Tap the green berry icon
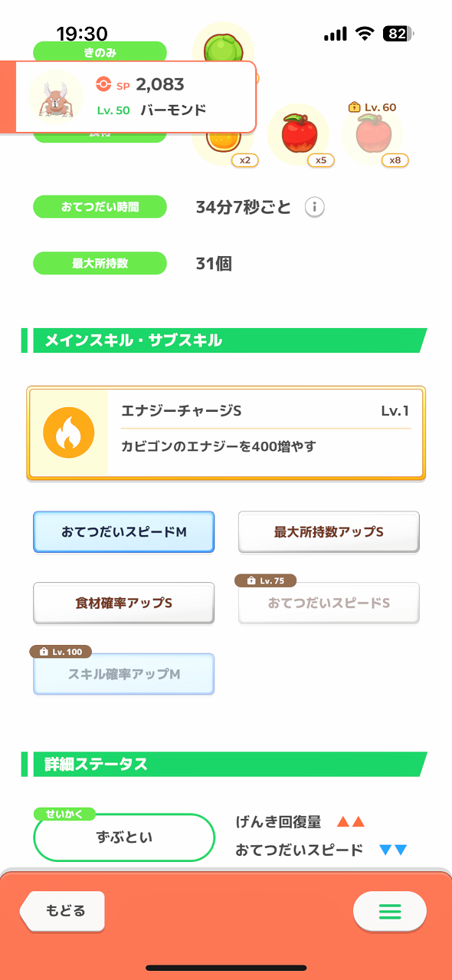Image resolution: width=452 pixels, height=980 pixels. 223,48
